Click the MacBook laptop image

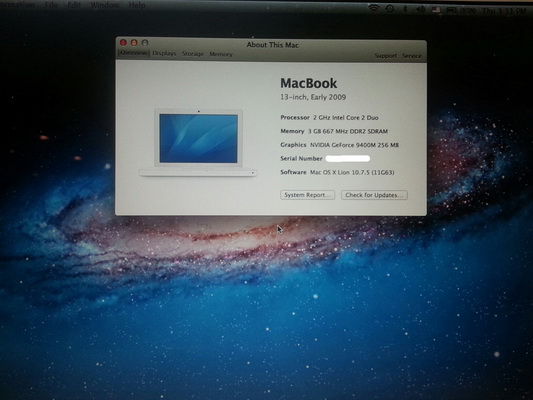pos(198,142)
